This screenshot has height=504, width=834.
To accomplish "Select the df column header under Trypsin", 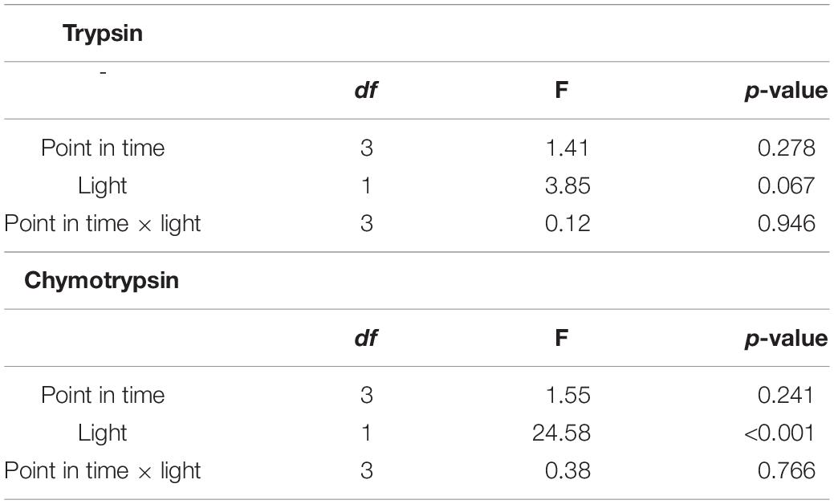I will click(366, 91).
